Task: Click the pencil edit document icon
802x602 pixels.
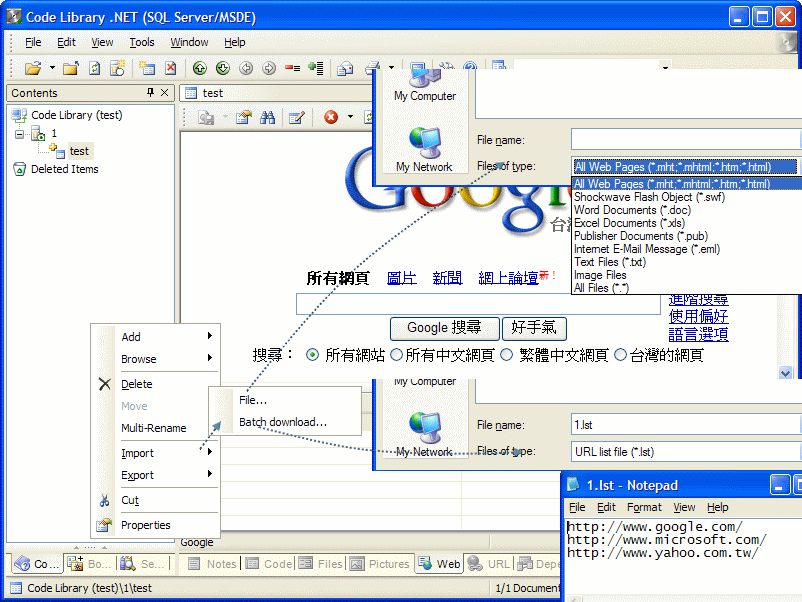Action: coord(297,118)
